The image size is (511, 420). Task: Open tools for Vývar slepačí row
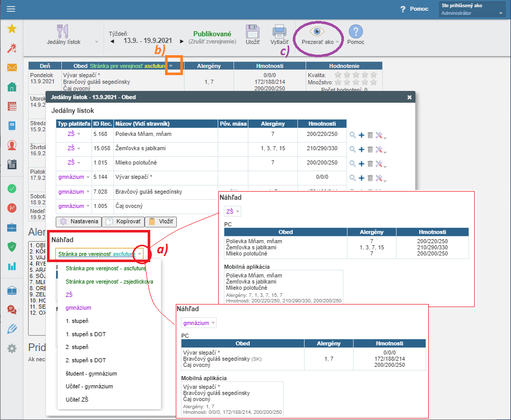click(380, 178)
